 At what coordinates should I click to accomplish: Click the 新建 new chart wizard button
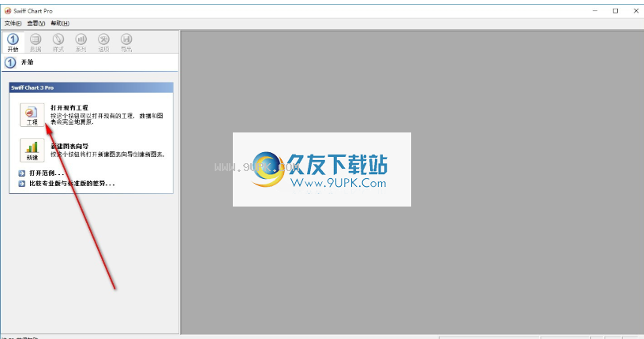click(x=32, y=151)
